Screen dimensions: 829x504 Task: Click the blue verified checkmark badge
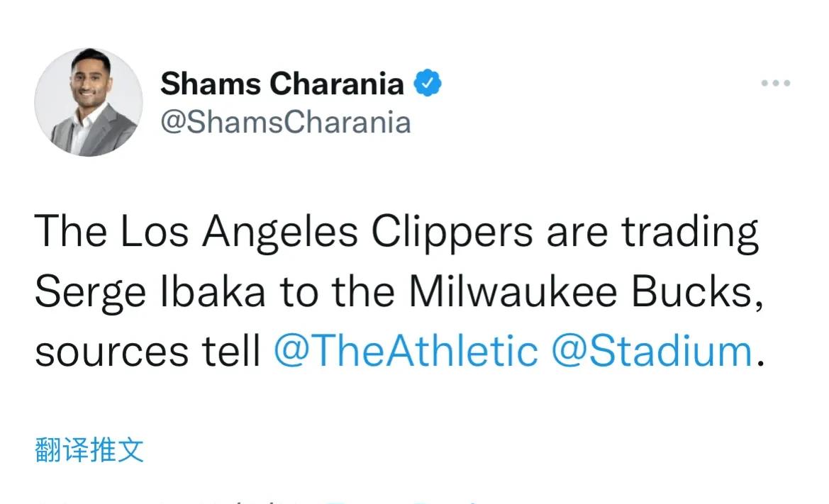point(427,83)
